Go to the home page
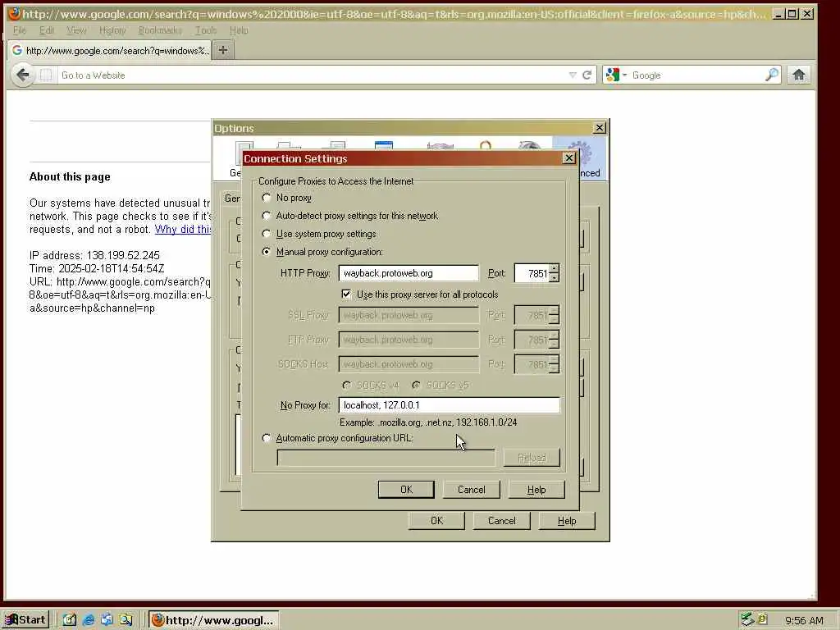The image size is (840, 630). [x=799, y=75]
